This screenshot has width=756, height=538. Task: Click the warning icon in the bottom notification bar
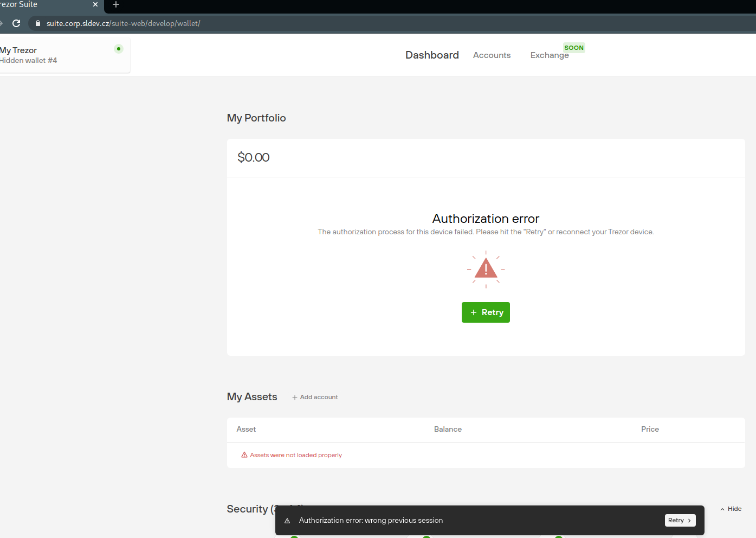(287, 520)
